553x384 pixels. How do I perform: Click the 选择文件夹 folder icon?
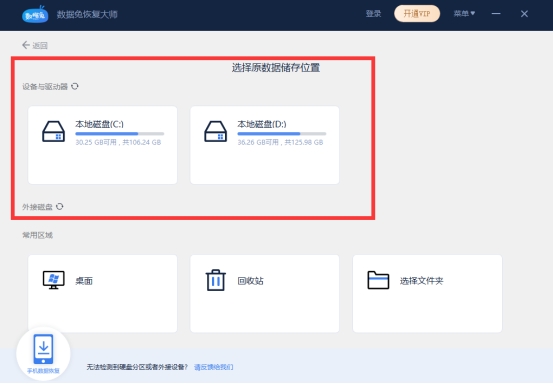tap(378, 280)
